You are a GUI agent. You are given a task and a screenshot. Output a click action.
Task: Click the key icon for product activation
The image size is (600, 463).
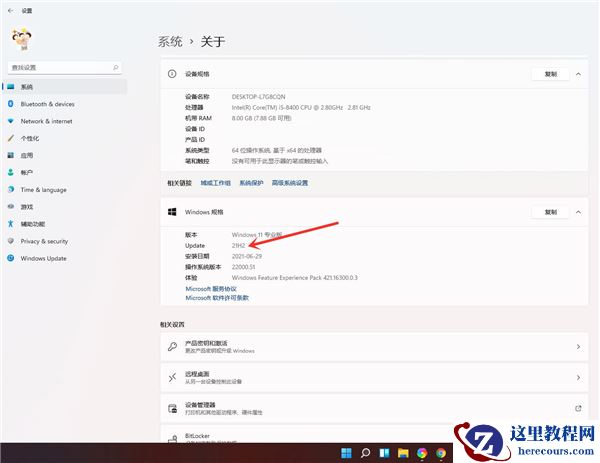[172, 347]
